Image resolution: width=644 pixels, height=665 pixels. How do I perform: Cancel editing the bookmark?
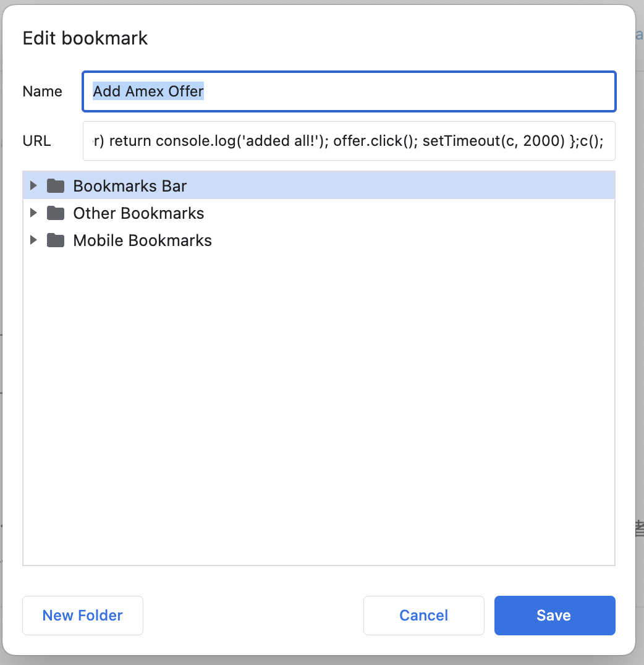click(x=424, y=616)
